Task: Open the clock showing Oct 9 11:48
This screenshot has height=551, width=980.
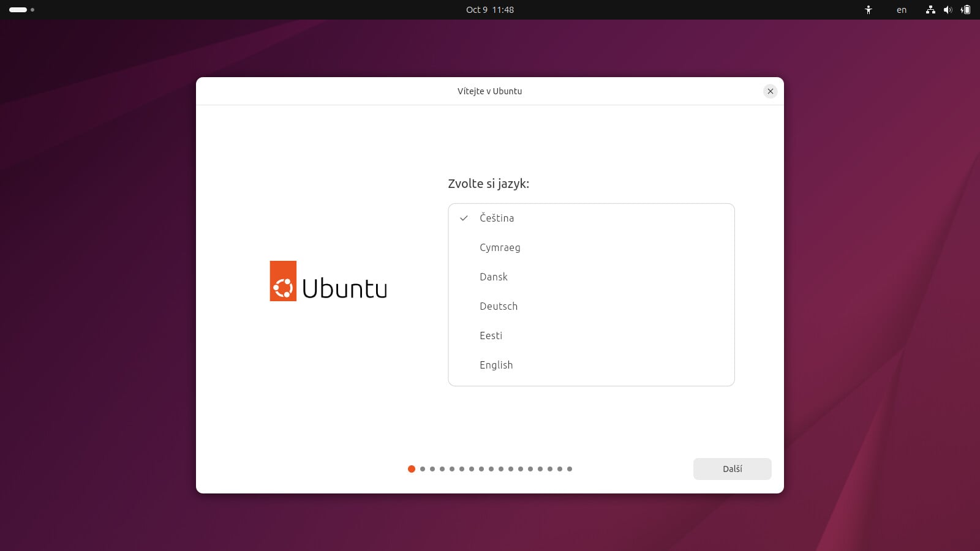Action: pos(490,10)
